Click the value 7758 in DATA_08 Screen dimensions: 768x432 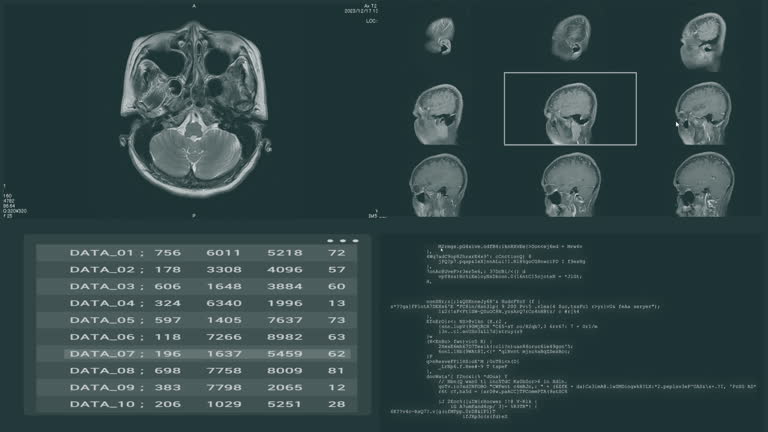(x=224, y=370)
